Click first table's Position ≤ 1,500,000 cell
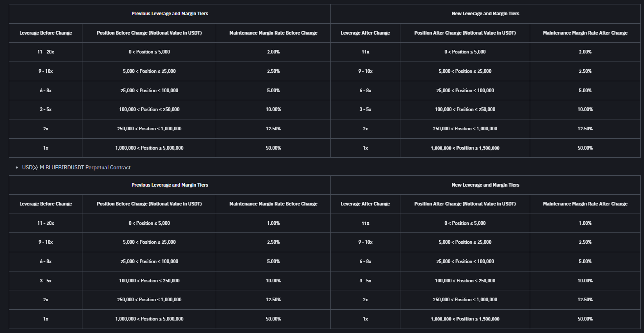644x333 pixels. coord(465,148)
